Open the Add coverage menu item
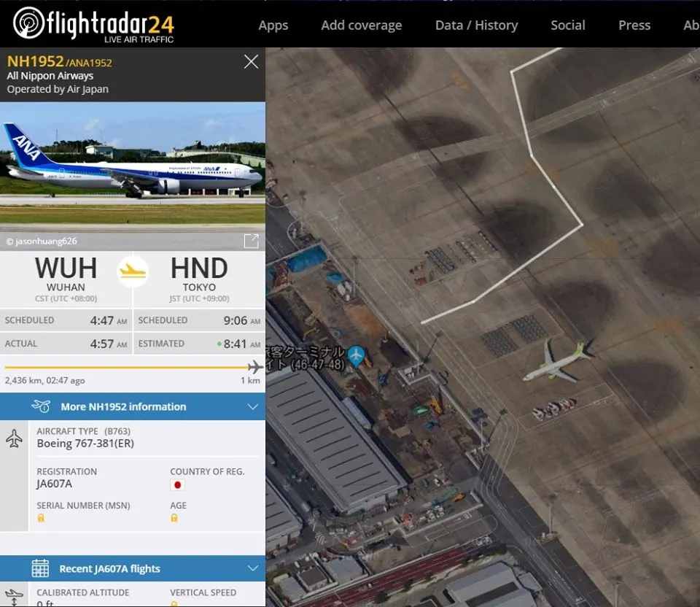700x607 pixels. point(362,26)
